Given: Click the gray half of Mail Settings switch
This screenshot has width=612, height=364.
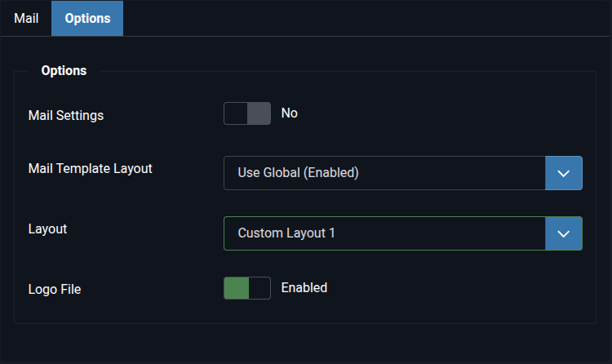Looking at the screenshot, I should [259, 113].
